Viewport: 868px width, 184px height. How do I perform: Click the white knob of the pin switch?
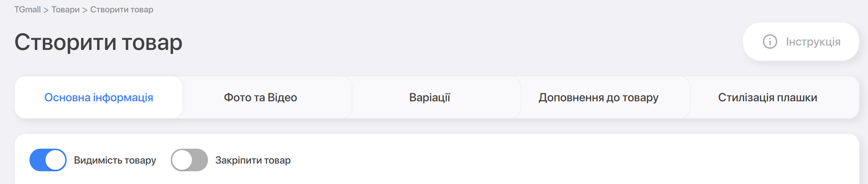click(182, 160)
